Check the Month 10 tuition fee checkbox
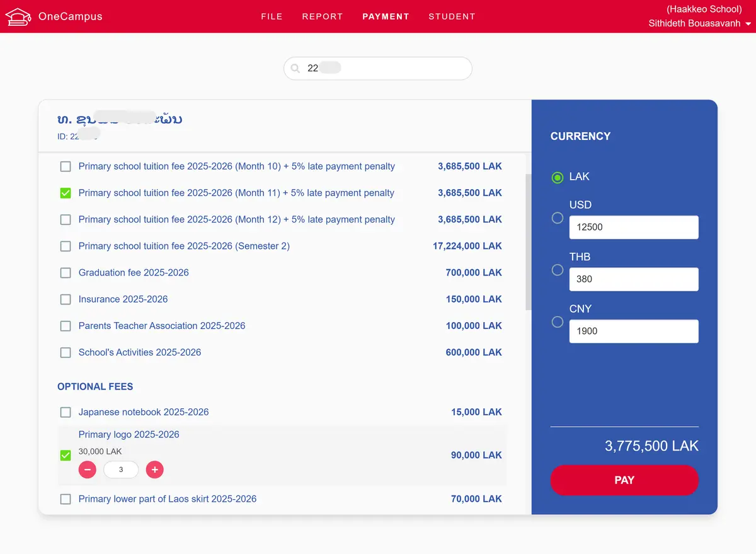Viewport: 756px width, 554px height. tap(65, 166)
